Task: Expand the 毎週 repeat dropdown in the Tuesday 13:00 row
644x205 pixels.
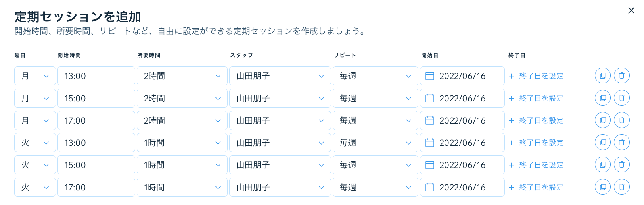Action: [376, 143]
